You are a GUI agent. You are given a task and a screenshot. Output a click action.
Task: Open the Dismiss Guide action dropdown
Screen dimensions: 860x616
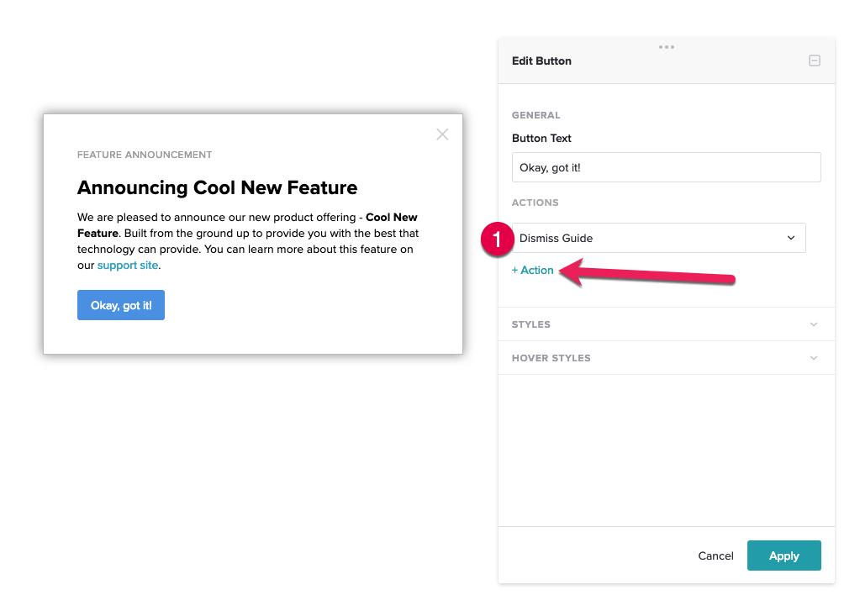(x=659, y=238)
